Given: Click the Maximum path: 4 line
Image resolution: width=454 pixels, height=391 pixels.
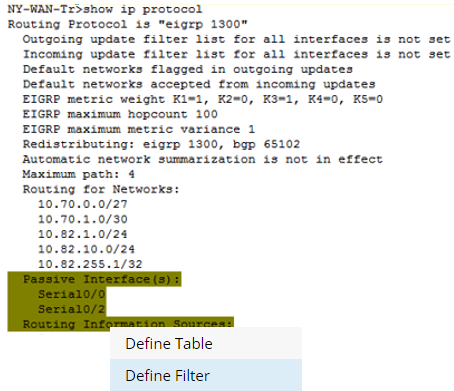Looking at the screenshot, I should coord(79,174).
